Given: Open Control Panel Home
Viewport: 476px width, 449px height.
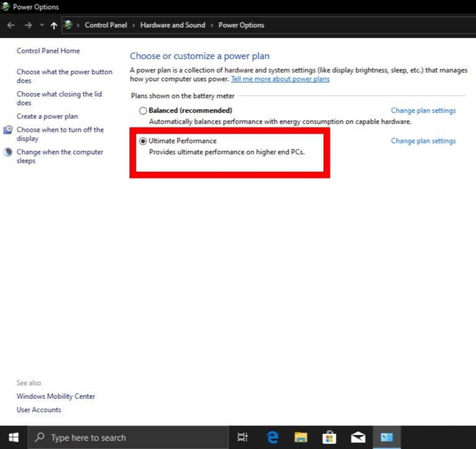Looking at the screenshot, I should (x=48, y=51).
